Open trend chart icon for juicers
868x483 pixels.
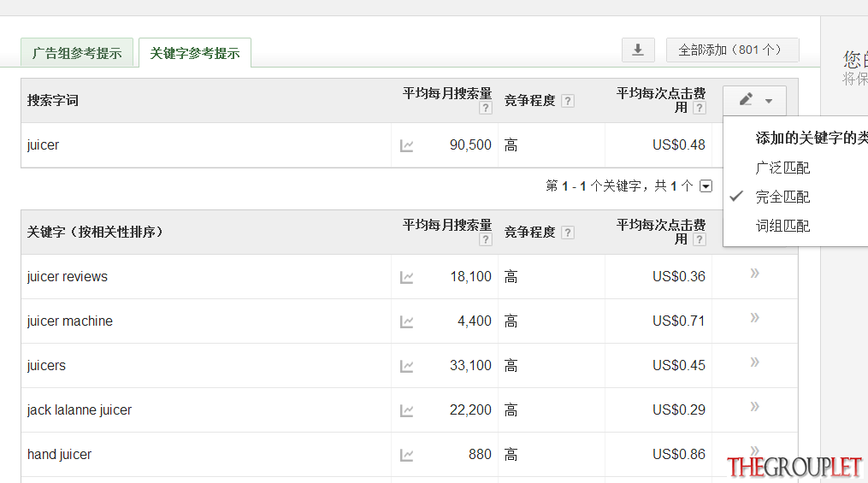point(407,366)
